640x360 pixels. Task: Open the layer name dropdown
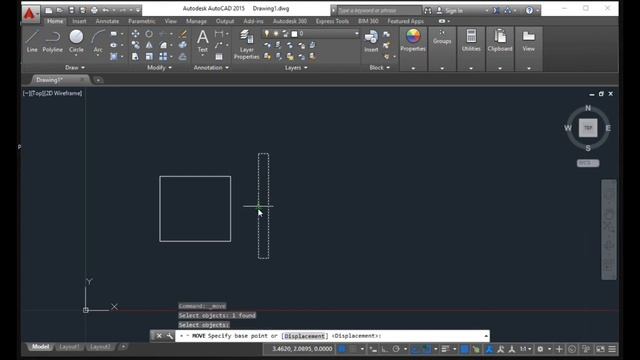(356, 33)
